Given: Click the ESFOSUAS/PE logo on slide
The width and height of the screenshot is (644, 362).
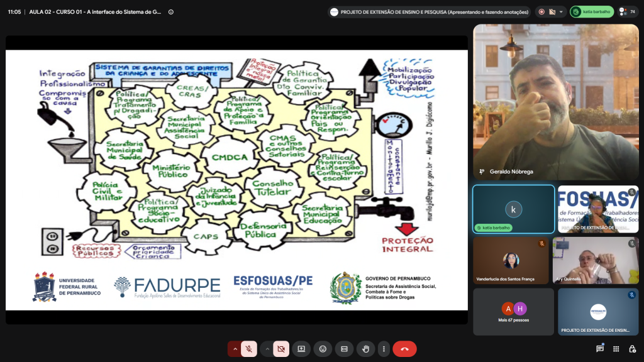Looking at the screenshot, I should click(x=273, y=287).
